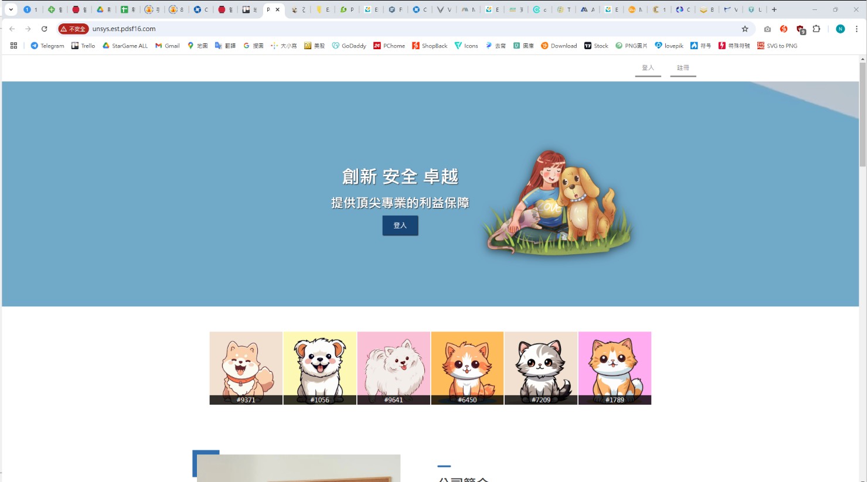The image size is (868, 482).
Task: Open the red shield extension with badge 9
Action: tap(801, 29)
